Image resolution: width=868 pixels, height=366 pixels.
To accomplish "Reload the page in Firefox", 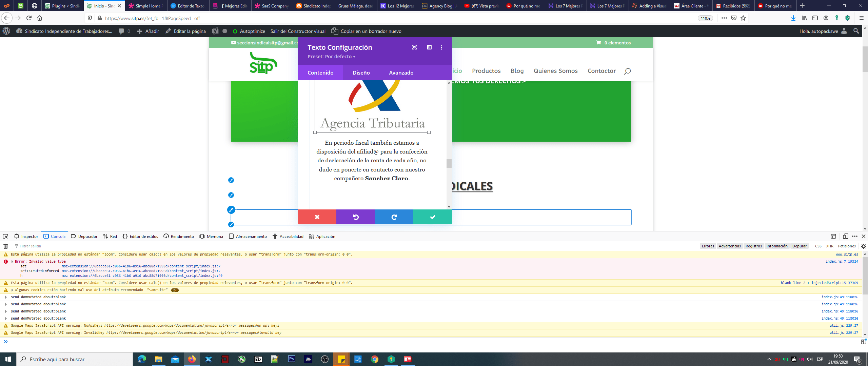I will [x=29, y=18].
